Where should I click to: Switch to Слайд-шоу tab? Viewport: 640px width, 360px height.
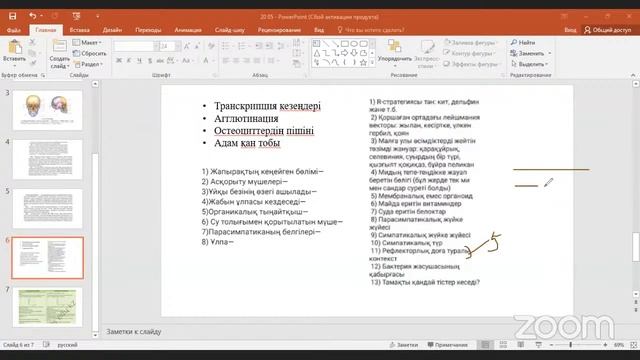[230, 30]
